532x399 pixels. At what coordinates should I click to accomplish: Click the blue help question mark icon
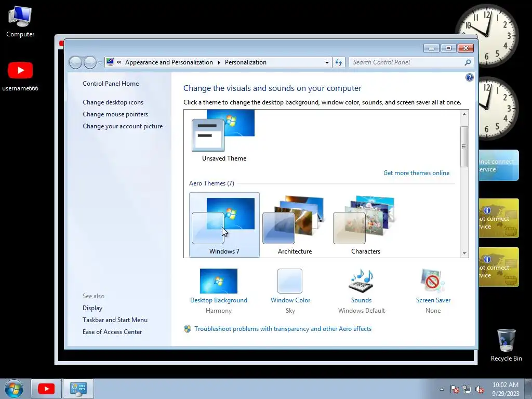pos(469,77)
